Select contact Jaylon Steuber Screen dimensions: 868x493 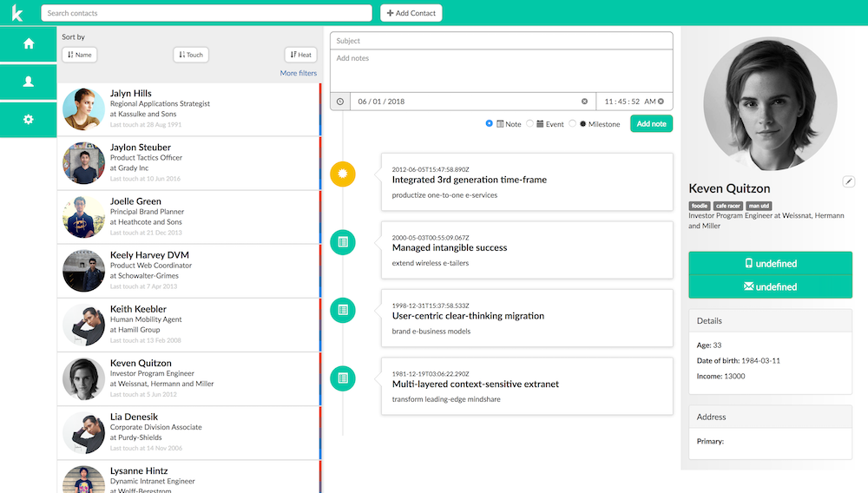188,163
